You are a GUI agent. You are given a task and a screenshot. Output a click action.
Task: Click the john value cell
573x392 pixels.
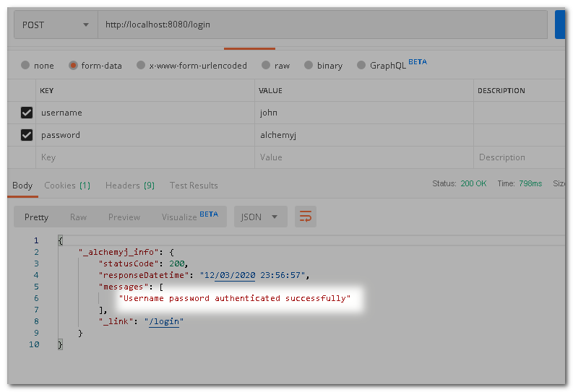pyautogui.click(x=364, y=113)
